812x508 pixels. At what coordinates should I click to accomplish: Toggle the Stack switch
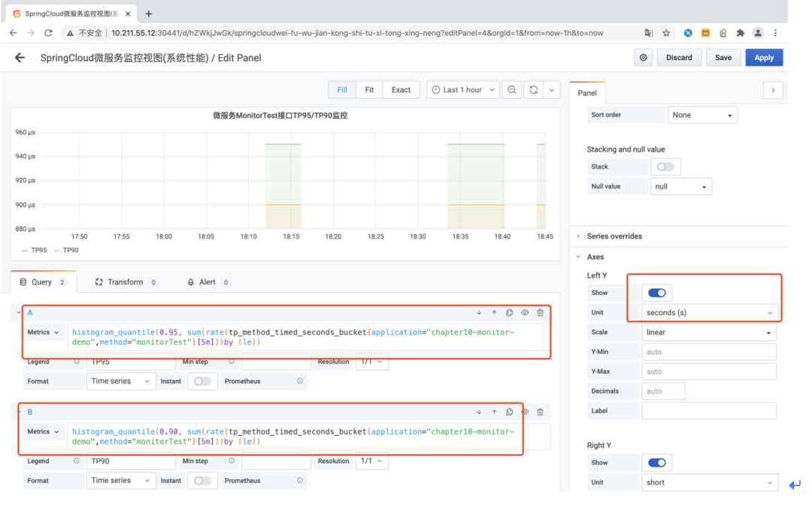[665, 167]
